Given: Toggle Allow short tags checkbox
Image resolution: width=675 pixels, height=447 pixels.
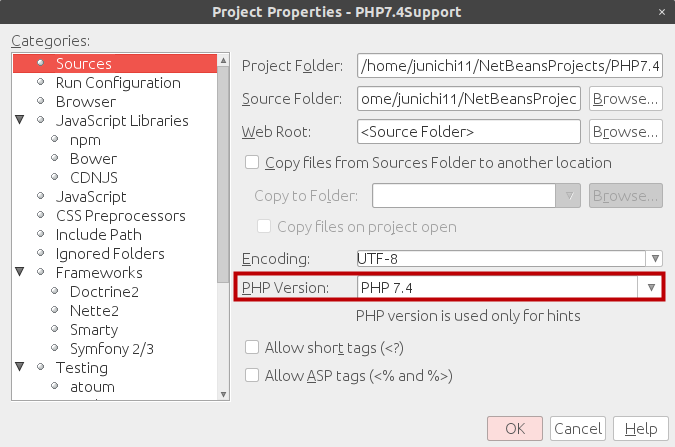Looking at the screenshot, I should [252, 348].
